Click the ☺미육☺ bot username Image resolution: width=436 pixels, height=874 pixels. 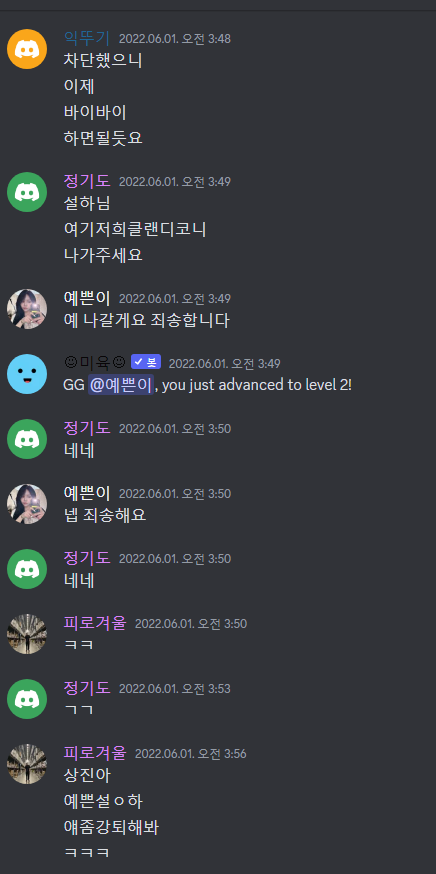click(x=95, y=363)
